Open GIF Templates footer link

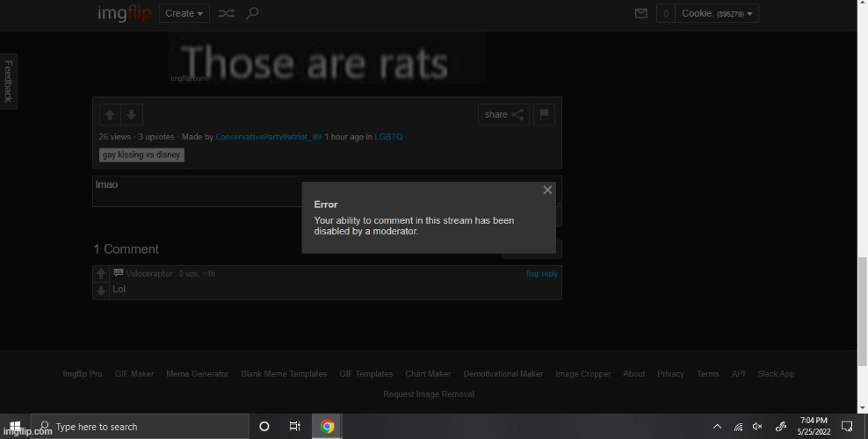point(365,374)
